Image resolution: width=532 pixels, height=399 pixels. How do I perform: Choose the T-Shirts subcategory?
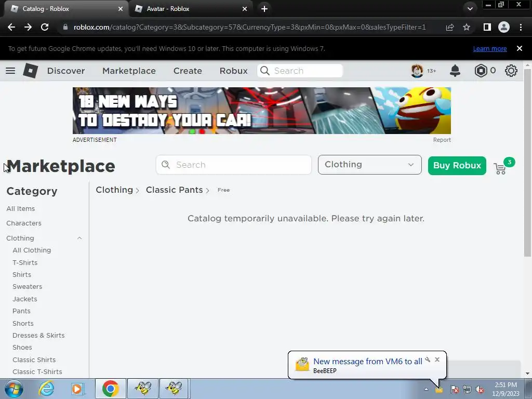pos(25,262)
